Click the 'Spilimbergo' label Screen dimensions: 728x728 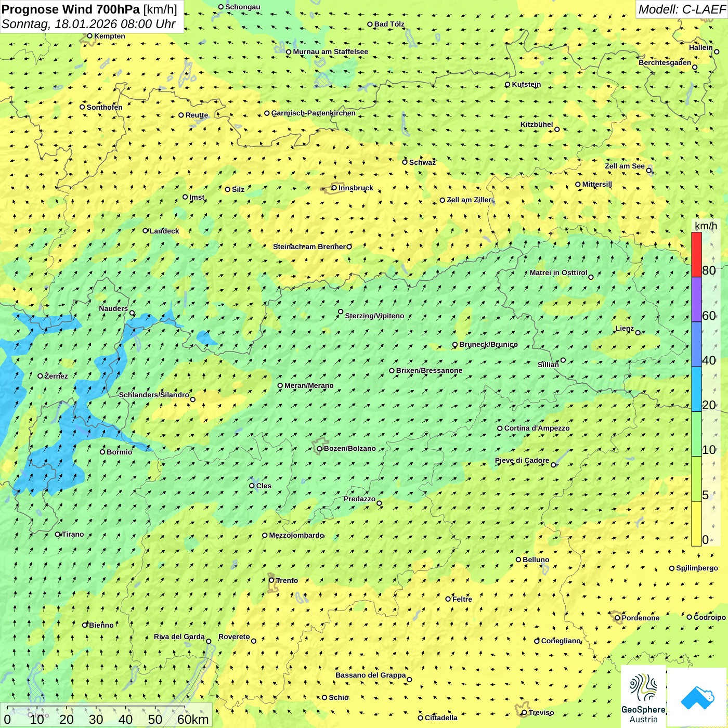(697, 568)
